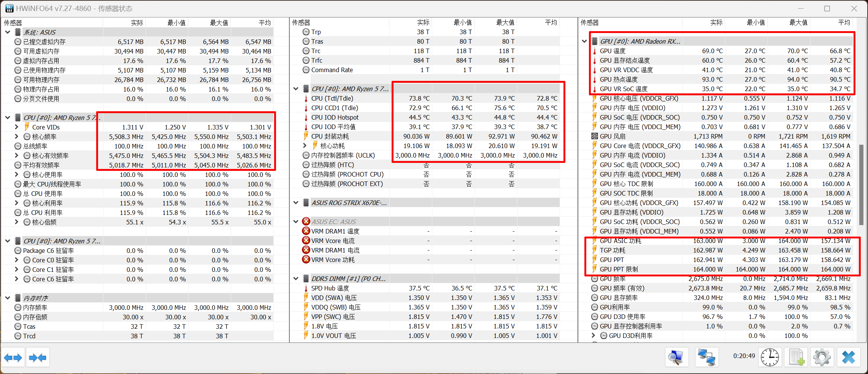
Task: Select the 过热降频 (PROCHOT EXT) label
Action: click(x=347, y=184)
